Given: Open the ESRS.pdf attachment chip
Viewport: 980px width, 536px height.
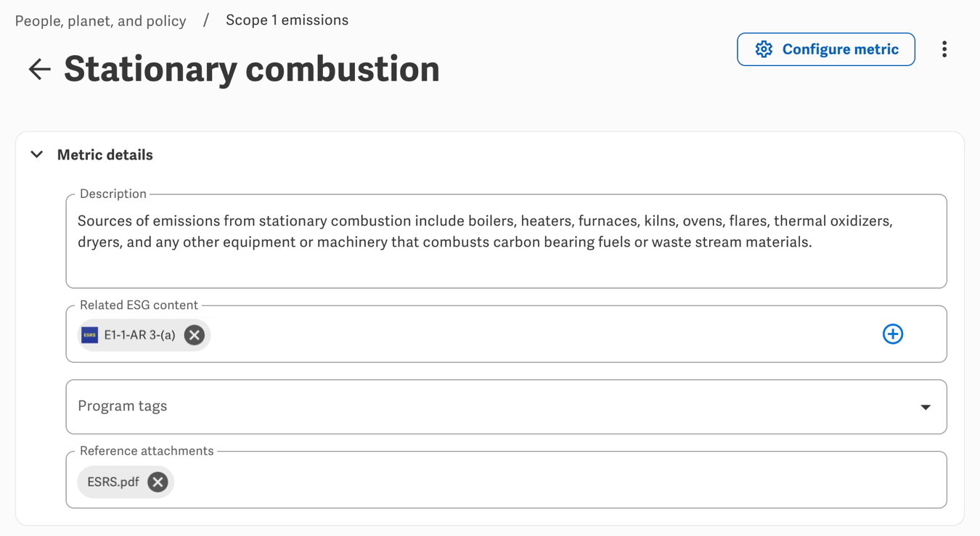Looking at the screenshot, I should pyautogui.click(x=113, y=482).
